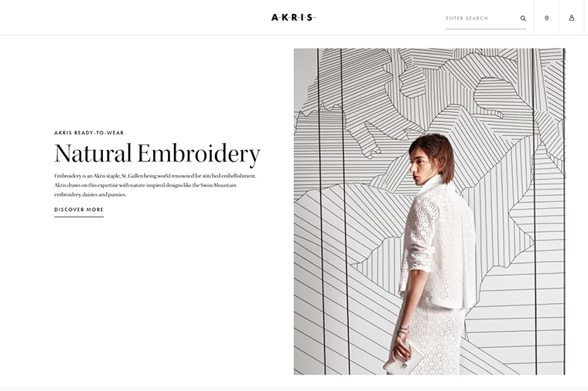Viewport: 588px width, 391px height.
Task: Click the AKRIS logo in header
Action: [x=294, y=18]
